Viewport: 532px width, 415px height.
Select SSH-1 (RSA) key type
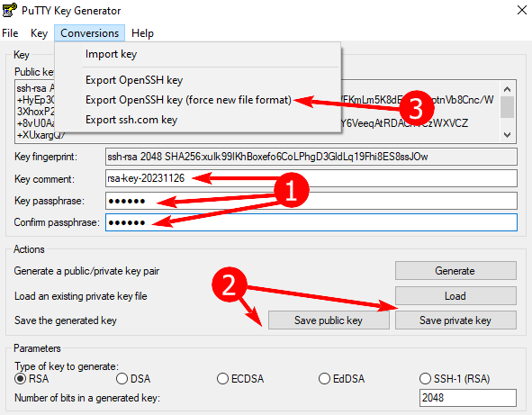[425, 379]
